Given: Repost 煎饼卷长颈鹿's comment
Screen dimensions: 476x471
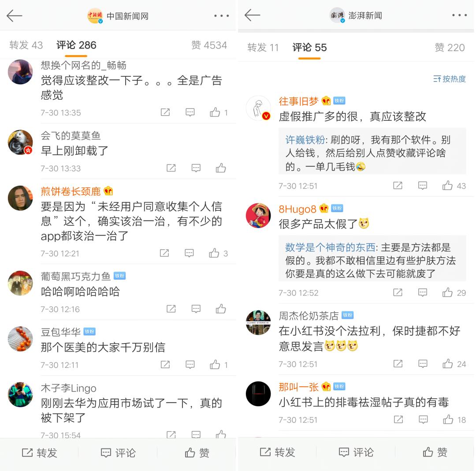Looking at the screenshot, I should click(x=164, y=253).
